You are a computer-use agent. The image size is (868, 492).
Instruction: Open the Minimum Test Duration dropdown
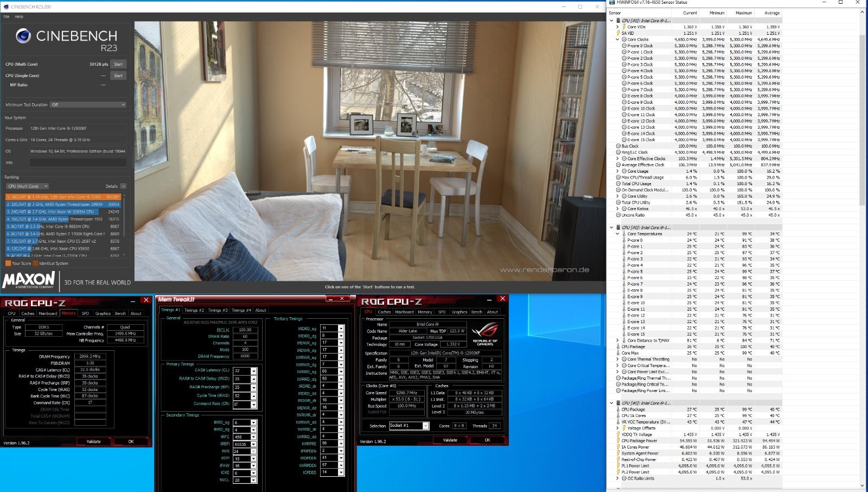point(88,105)
